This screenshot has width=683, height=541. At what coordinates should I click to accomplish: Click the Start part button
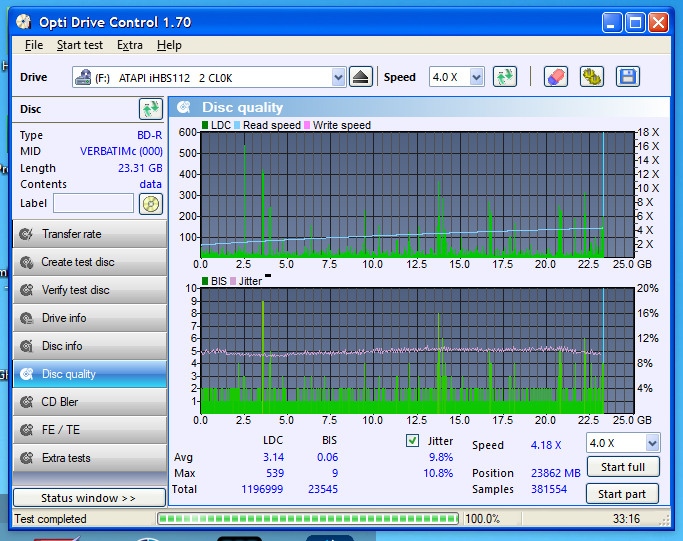coord(622,494)
